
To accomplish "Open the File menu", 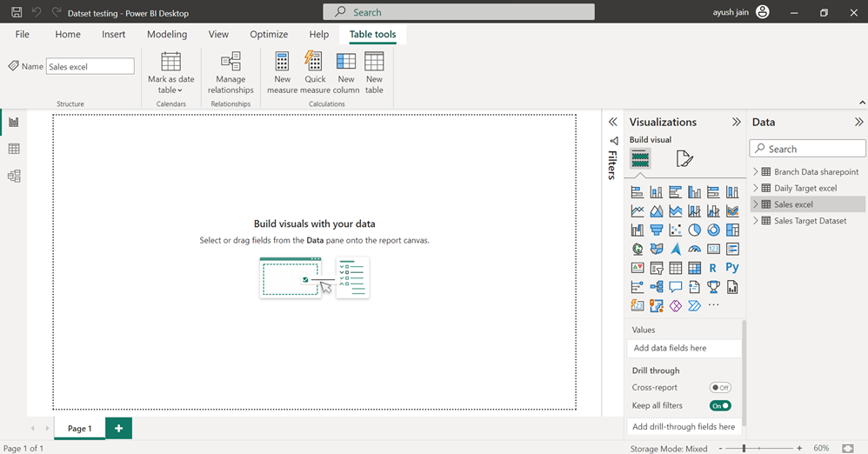I will click(x=22, y=34).
